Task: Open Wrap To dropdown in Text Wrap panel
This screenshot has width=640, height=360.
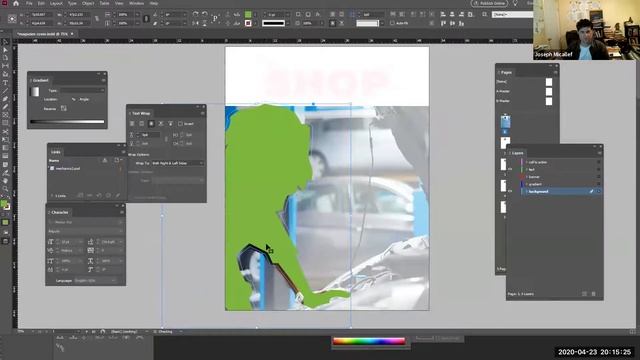Action: pos(178,163)
